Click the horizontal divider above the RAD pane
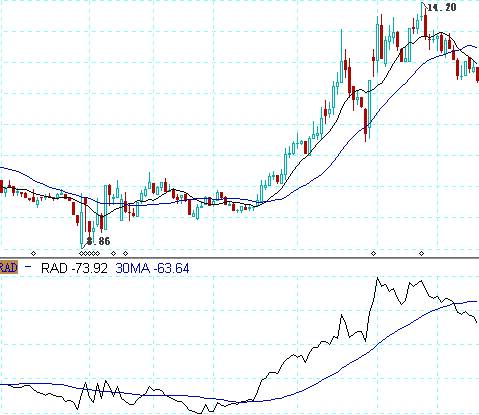Image resolution: width=479 pixels, height=415 pixels. coord(239,258)
